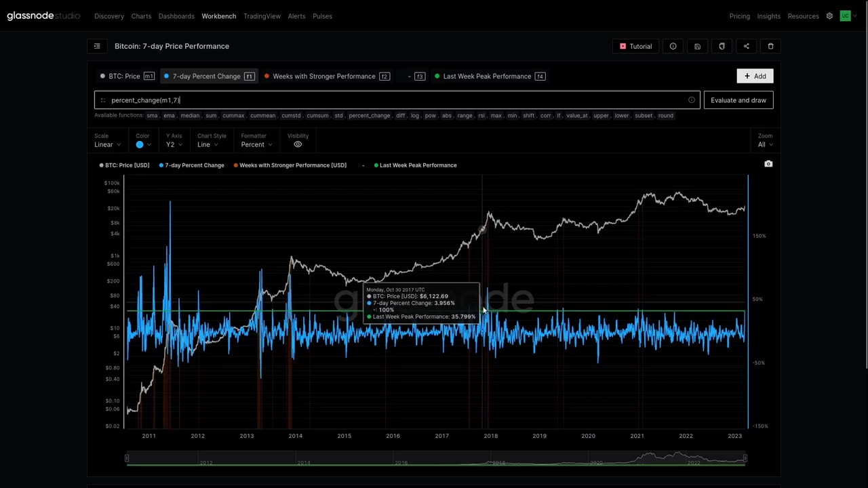
Task: Insert the median function chip
Action: point(190,116)
